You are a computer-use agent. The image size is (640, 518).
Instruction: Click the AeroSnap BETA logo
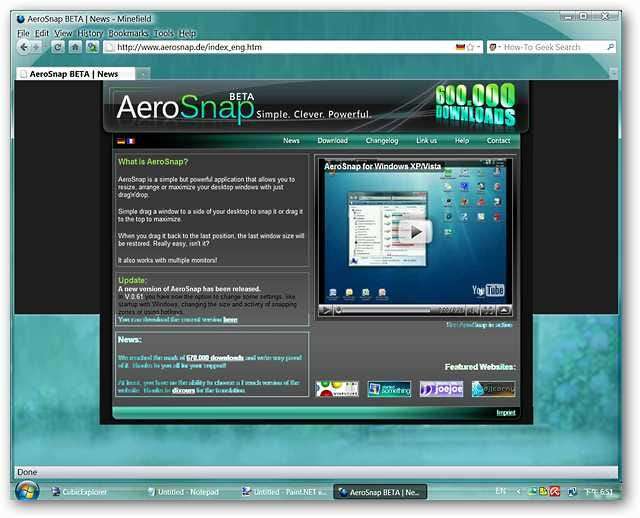(186, 107)
